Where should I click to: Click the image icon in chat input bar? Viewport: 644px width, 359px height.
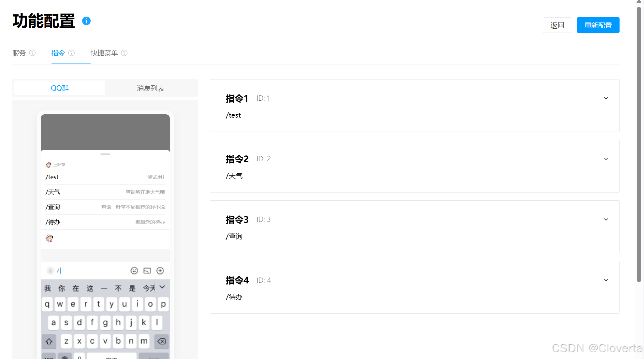pyautogui.click(x=147, y=271)
